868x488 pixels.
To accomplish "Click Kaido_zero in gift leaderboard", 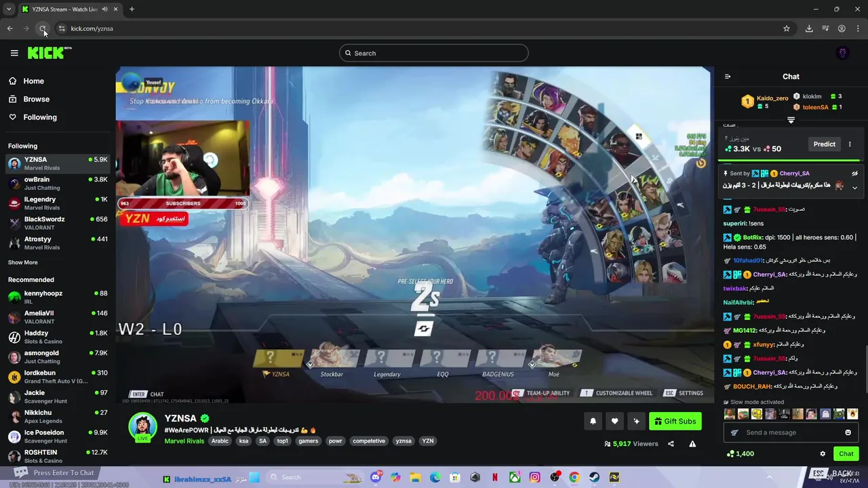I will pyautogui.click(x=772, y=98).
